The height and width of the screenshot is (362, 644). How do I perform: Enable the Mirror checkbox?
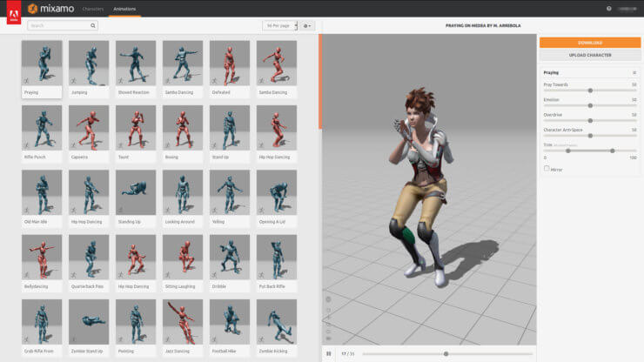pyautogui.click(x=547, y=169)
